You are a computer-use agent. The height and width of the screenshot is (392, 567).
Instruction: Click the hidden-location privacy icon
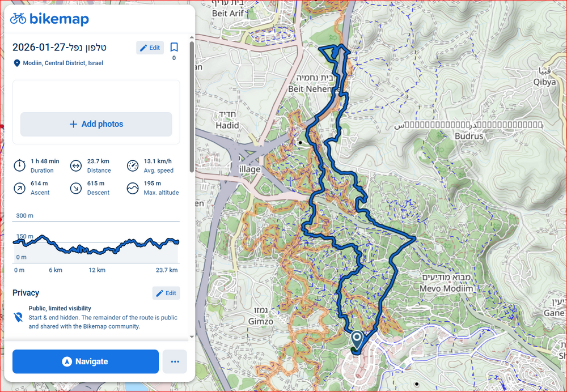pos(19,317)
